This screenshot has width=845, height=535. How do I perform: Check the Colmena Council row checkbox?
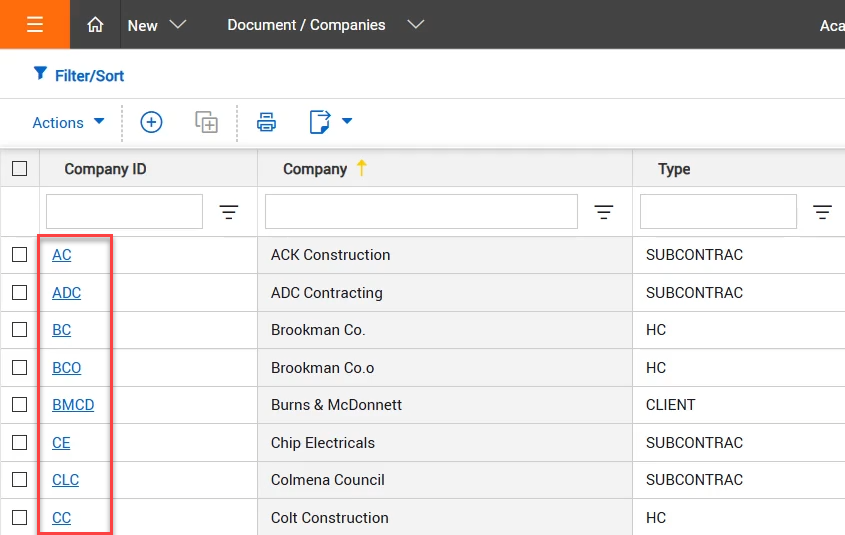19,479
